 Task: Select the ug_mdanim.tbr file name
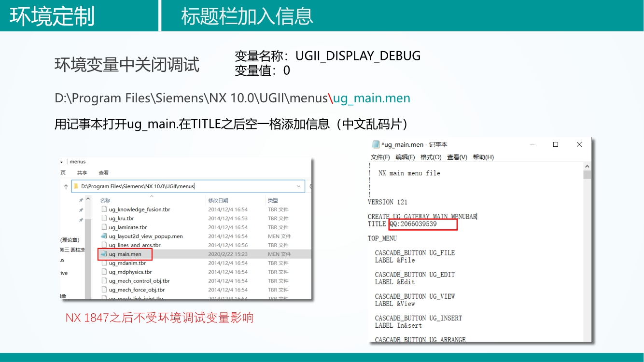(x=127, y=263)
